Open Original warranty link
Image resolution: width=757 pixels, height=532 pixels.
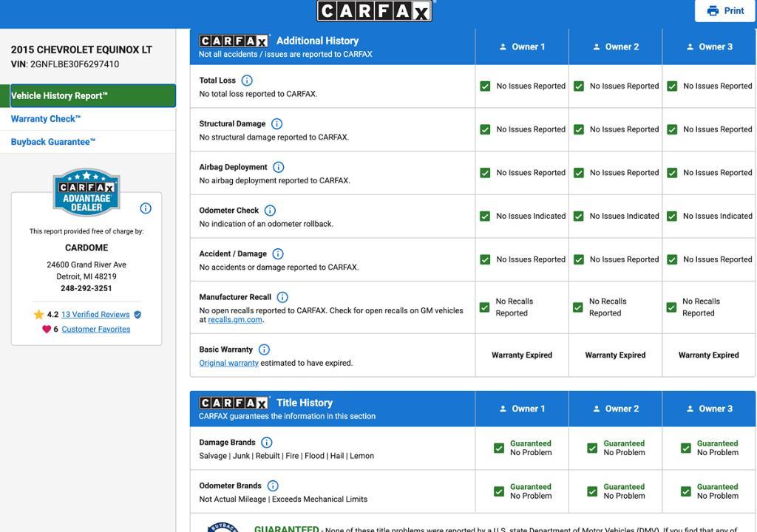pos(229,363)
